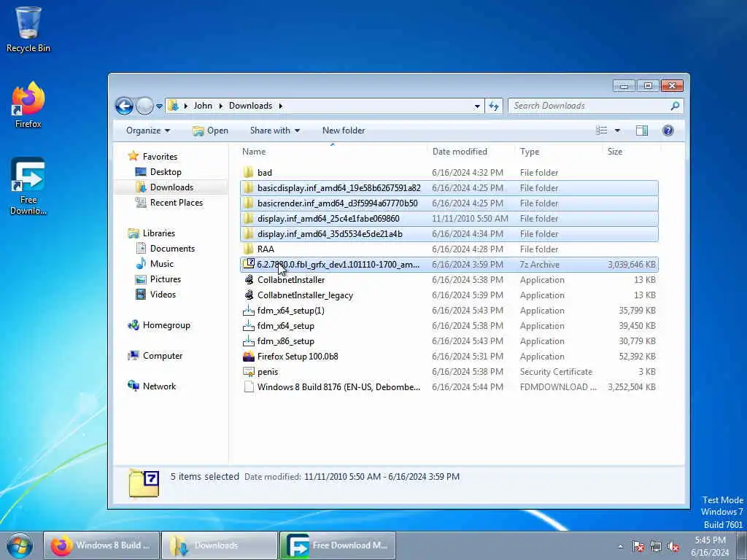Select basicrender.inf_amd64 folder row

click(449, 203)
